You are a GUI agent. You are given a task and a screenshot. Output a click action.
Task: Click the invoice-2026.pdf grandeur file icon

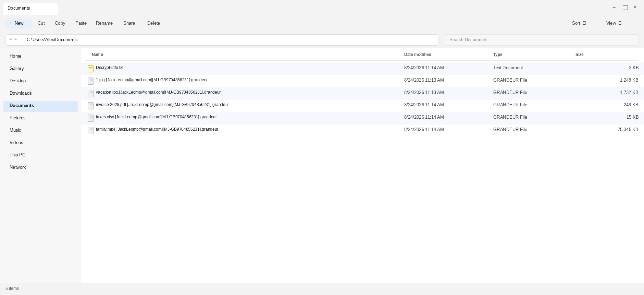pyautogui.click(x=90, y=106)
